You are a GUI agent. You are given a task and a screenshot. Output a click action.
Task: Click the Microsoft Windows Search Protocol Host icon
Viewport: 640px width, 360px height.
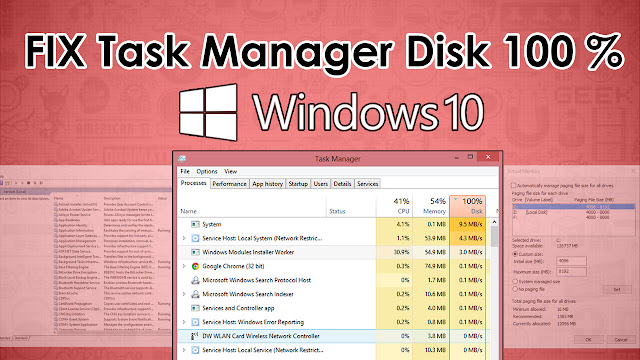point(196,280)
